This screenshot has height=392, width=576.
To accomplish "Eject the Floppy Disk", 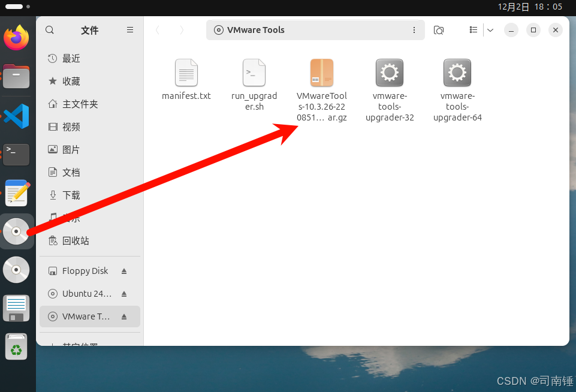I will tap(123, 271).
